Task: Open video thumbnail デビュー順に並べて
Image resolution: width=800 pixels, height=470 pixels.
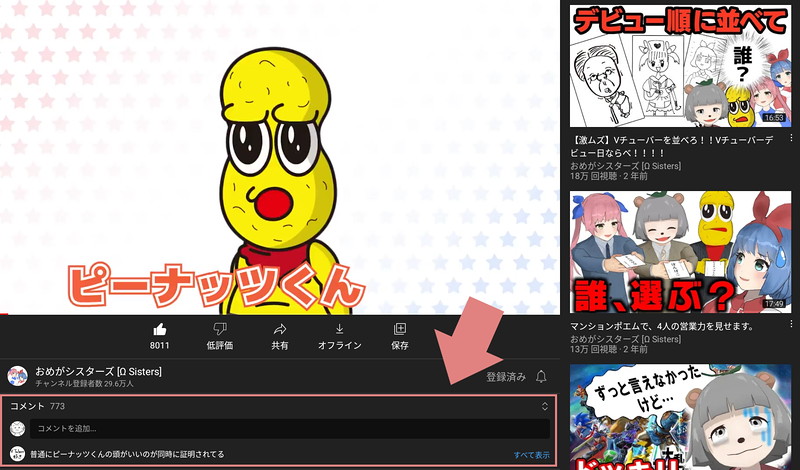Action: [x=680, y=66]
